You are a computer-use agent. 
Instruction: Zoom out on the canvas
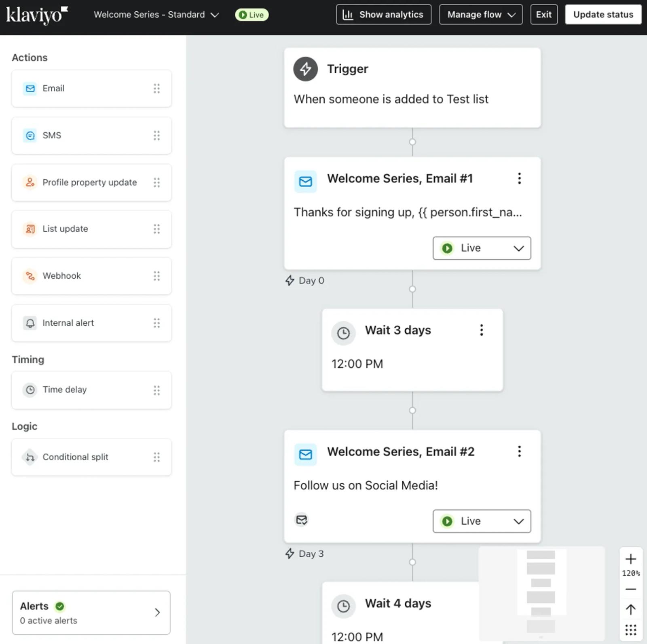tap(630, 589)
